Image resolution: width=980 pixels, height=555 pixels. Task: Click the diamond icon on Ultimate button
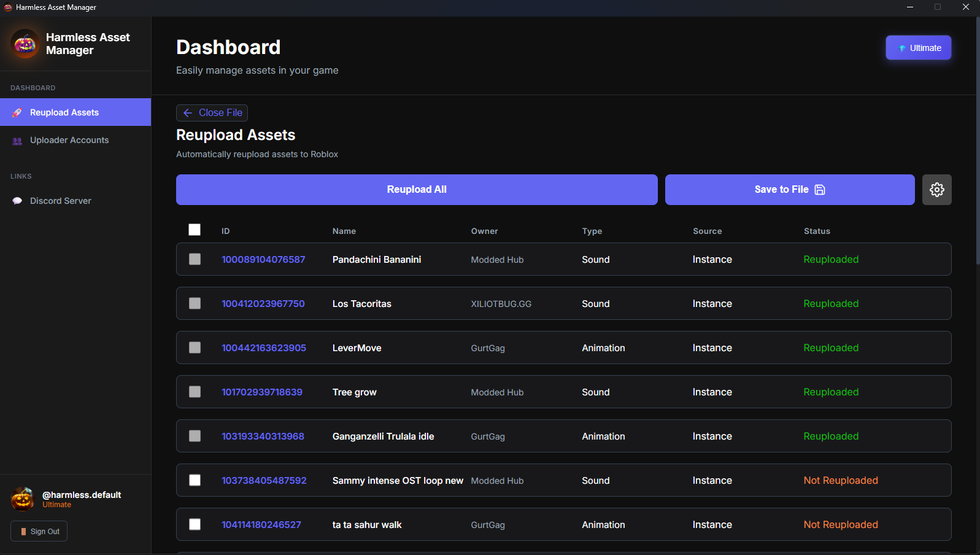click(902, 48)
